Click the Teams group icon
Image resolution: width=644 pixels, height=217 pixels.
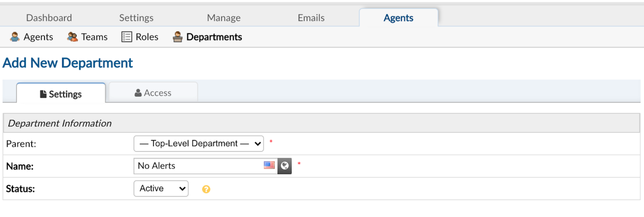(72, 37)
